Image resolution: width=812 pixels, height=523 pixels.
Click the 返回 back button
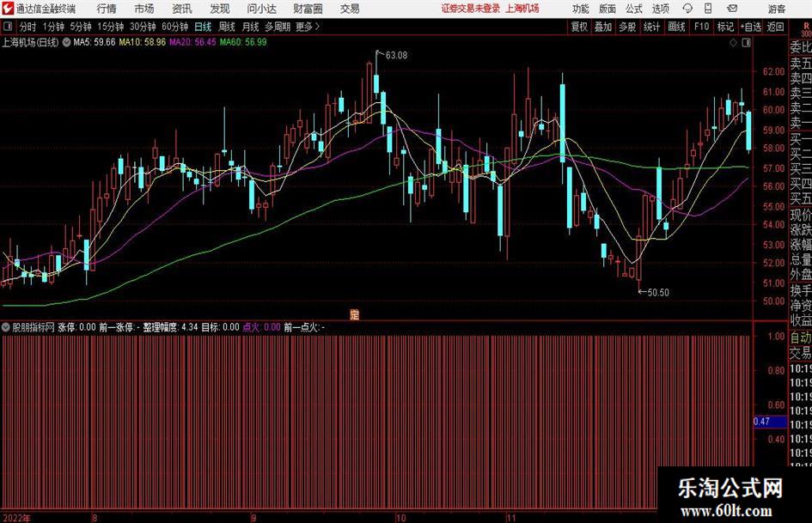pyautogui.click(x=775, y=27)
